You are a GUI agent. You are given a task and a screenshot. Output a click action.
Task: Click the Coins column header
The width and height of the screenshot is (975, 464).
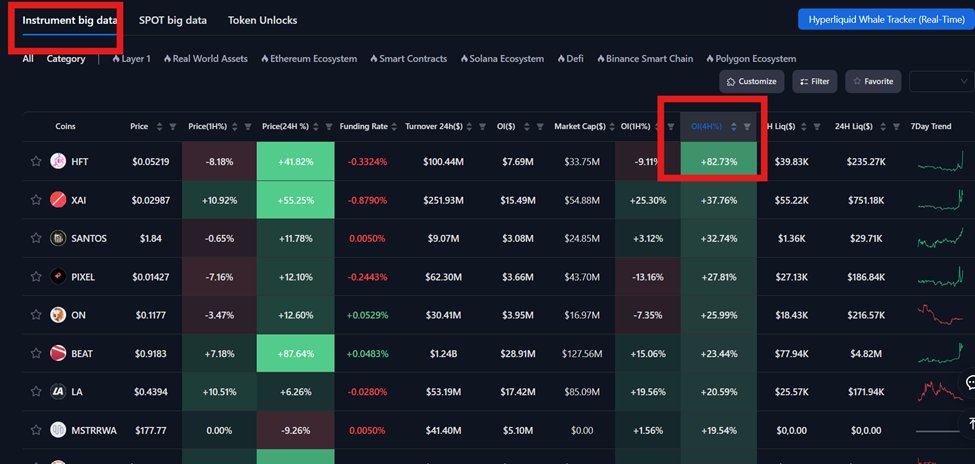65,127
